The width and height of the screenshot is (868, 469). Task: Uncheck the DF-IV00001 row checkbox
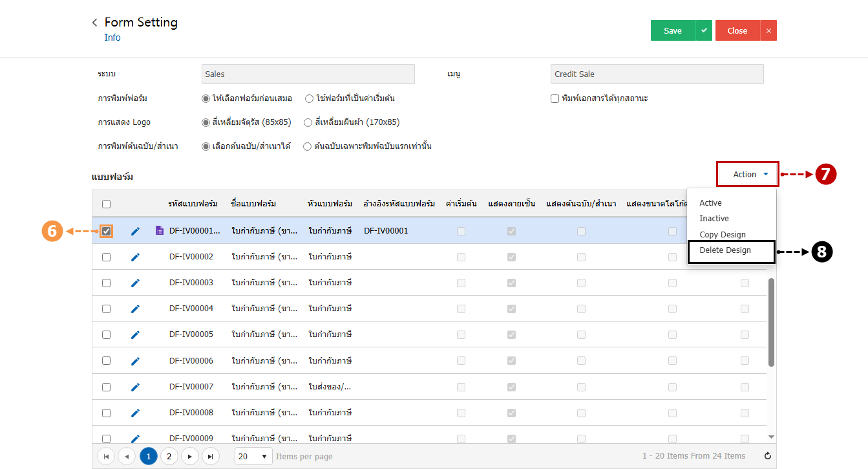tap(106, 231)
